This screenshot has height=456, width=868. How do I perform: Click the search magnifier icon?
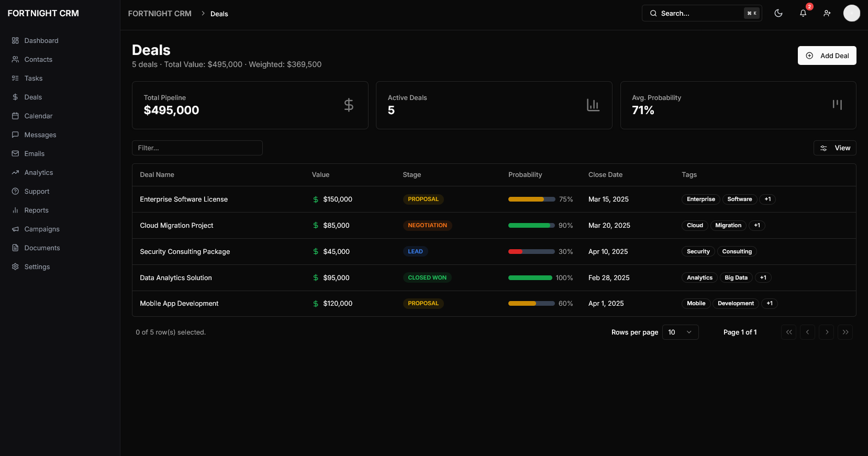653,13
